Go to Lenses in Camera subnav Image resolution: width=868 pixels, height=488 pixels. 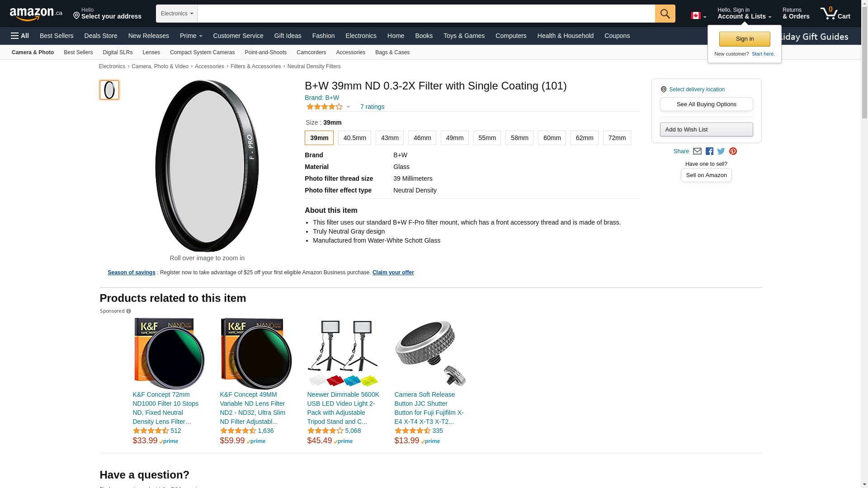click(151, 52)
